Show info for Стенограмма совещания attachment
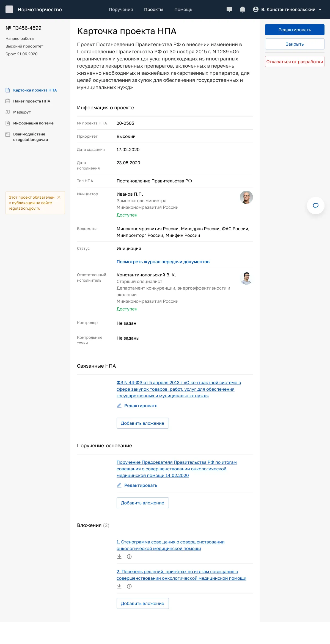 [x=129, y=557]
